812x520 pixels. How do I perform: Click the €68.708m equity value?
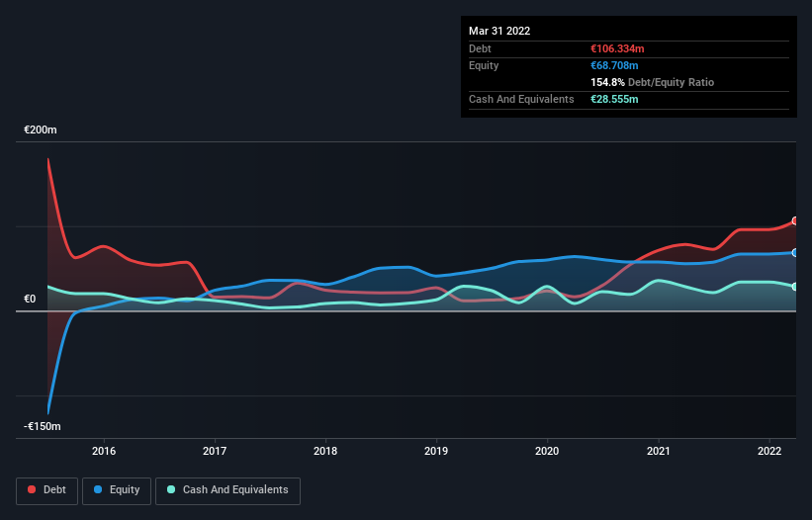614,65
